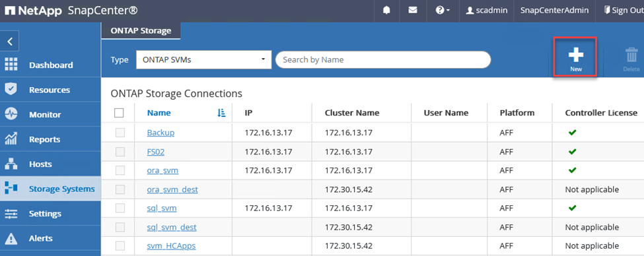Click the Dashboard grid icon
Image resolution: width=644 pixels, height=256 pixels.
[11, 65]
